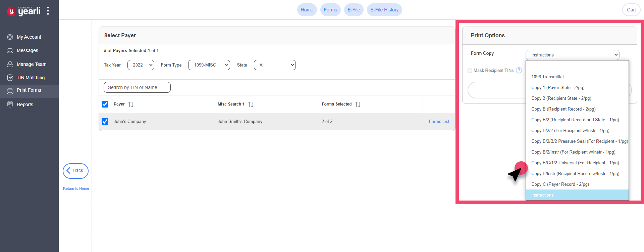
Task: Click Return to Home link
Action: click(76, 188)
